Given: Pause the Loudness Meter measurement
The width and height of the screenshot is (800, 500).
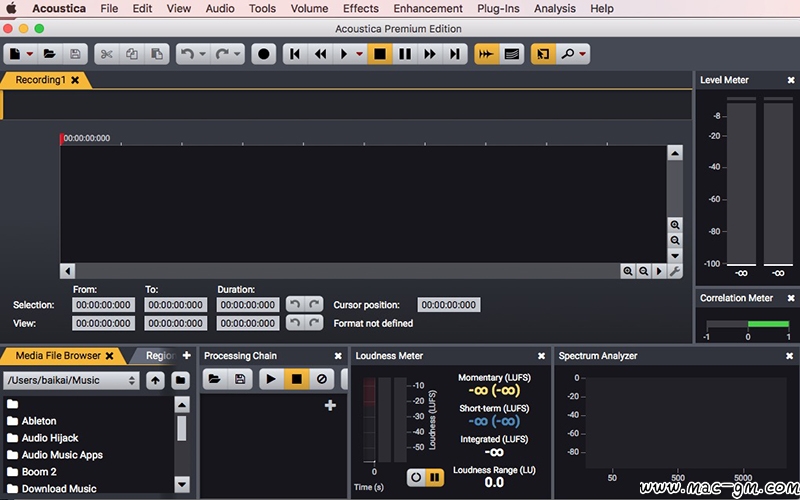Looking at the screenshot, I should coord(435,478).
